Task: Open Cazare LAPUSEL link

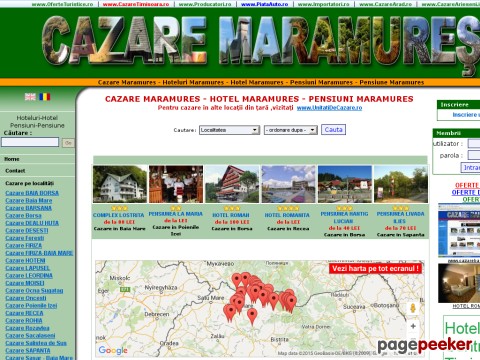Action: coord(28,268)
